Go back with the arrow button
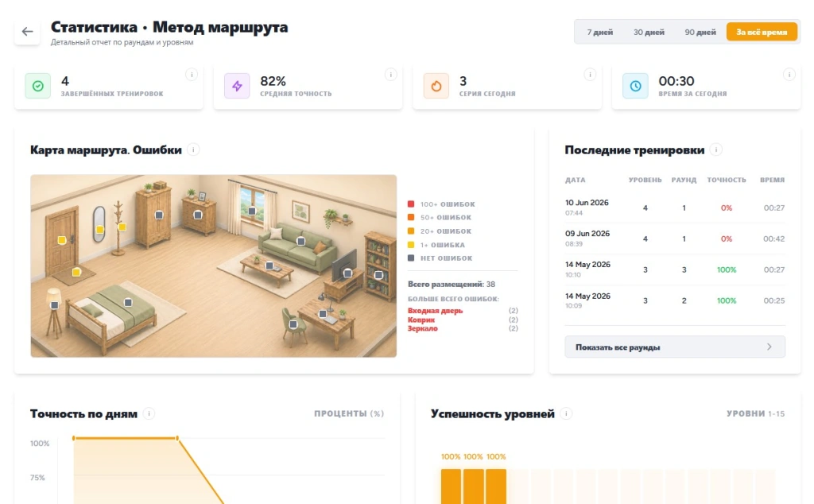This screenshot has width=814, height=504. tap(27, 32)
